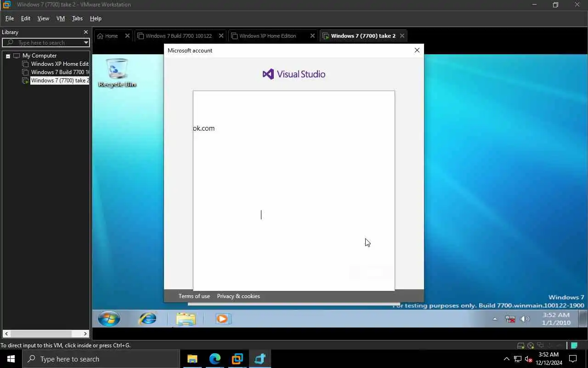Open File Explorer from the host taskbar

click(x=192, y=359)
